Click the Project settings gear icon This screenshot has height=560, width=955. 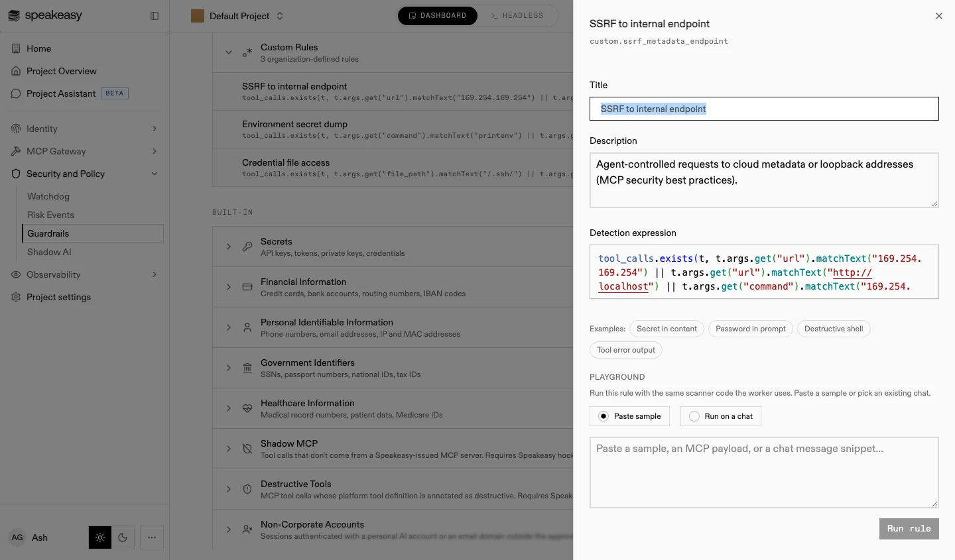pyautogui.click(x=16, y=297)
